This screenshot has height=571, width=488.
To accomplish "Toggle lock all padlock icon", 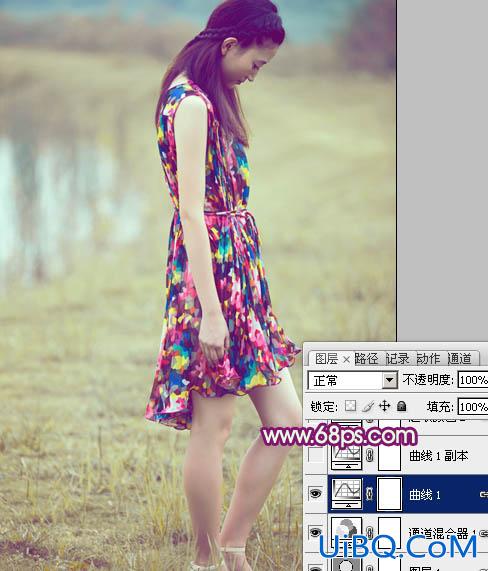I will (x=401, y=406).
